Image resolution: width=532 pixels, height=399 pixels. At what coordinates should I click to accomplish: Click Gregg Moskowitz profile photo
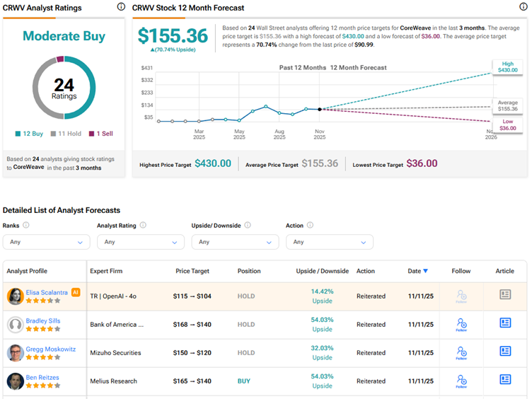[15, 352]
